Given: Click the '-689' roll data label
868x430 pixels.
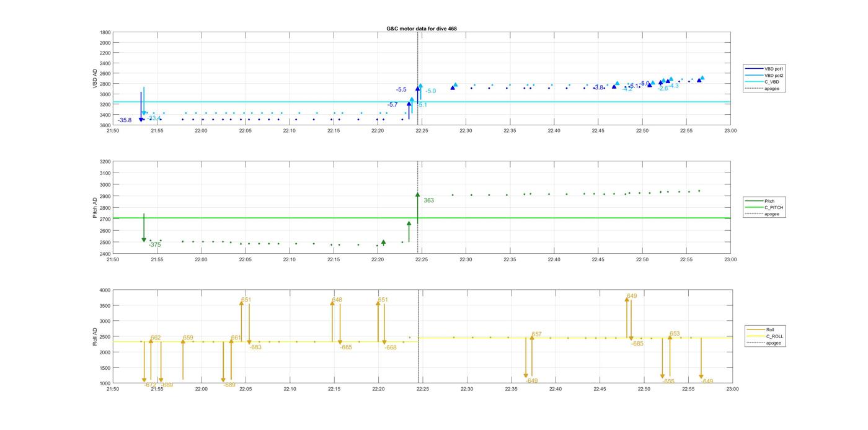Looking at the screenshot, I should [229, 385].
